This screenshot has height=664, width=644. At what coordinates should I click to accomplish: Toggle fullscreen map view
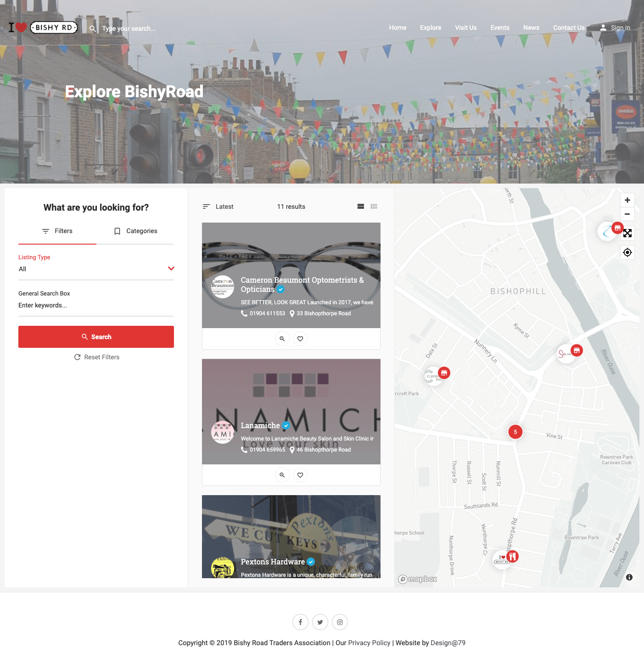pos(627,233)
